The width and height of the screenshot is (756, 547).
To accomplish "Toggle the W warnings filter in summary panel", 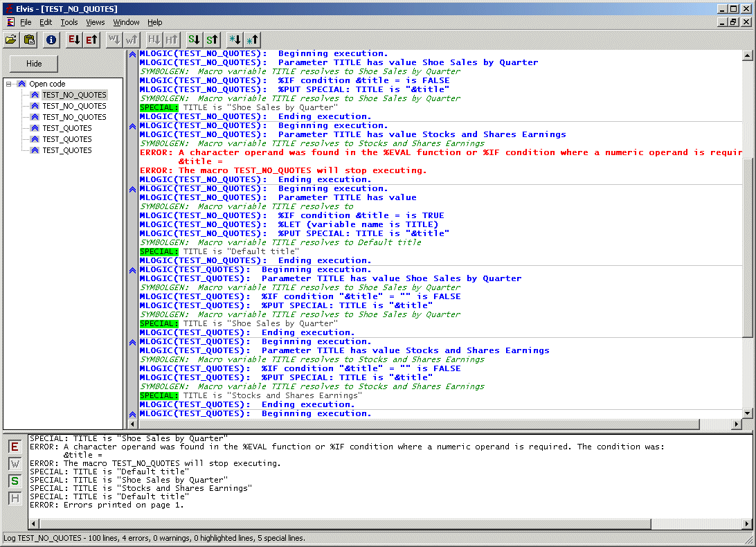I will tap(15, 464).
